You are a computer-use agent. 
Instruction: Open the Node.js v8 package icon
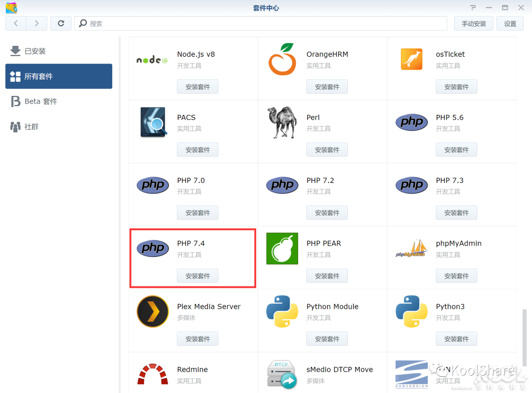(152, 60)
